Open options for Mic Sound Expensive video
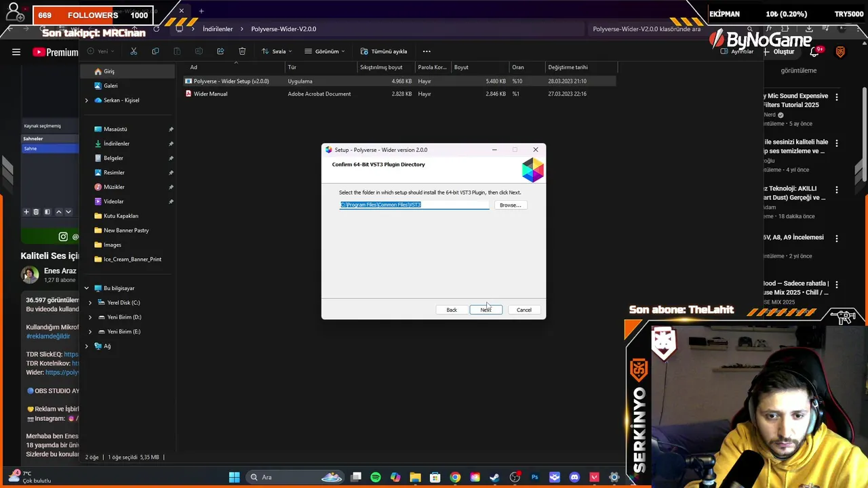The width and height of the screenshot is (868, 488). click(x=837, y=97)
